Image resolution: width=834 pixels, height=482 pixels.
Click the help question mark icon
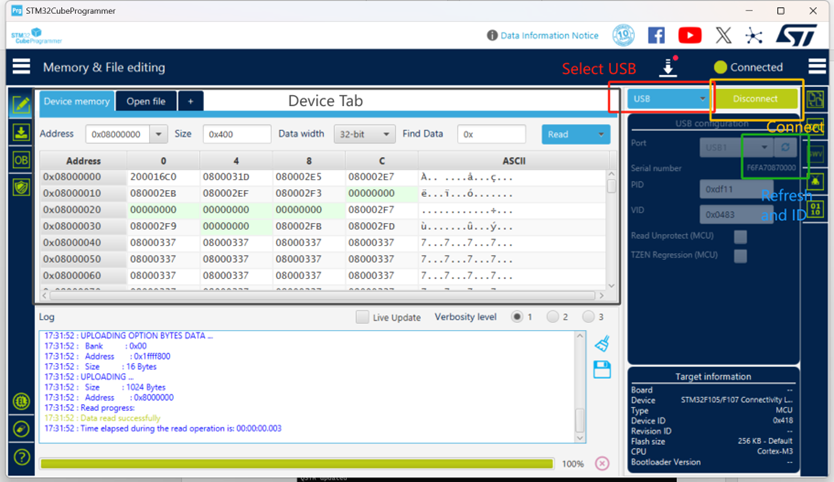tap(21, 457)
